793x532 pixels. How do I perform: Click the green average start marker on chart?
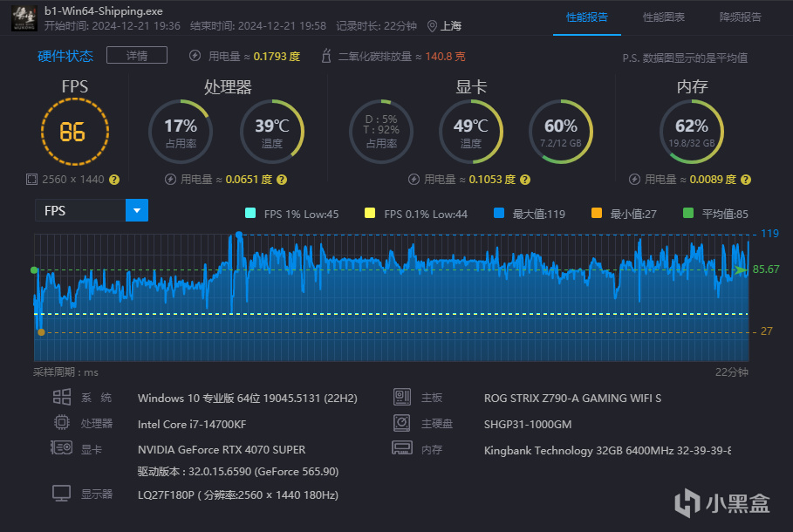[x=34, y=270]
